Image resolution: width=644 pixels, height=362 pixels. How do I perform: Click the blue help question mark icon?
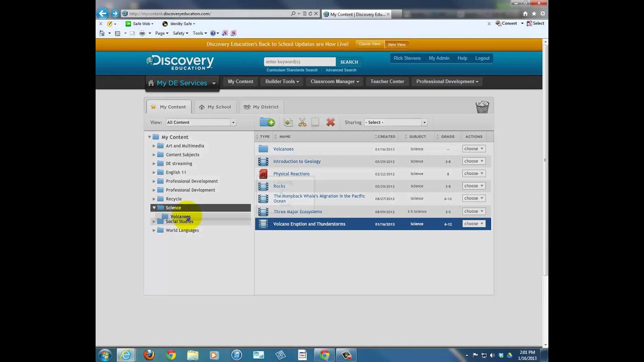213,33
